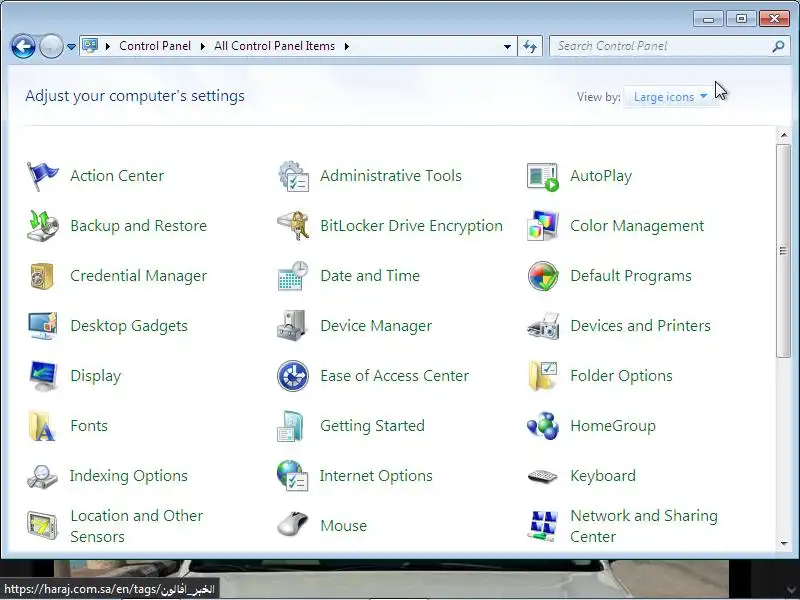This screenshot has width=800, height=600.
Task: Click the Folder Options icon
Action: click(x=543, y=376)
